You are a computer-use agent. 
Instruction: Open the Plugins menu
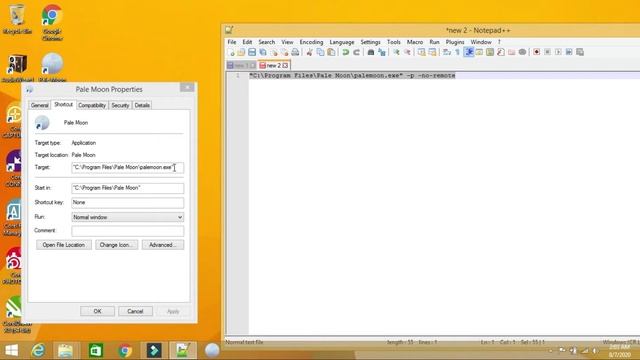coord(455,42)
